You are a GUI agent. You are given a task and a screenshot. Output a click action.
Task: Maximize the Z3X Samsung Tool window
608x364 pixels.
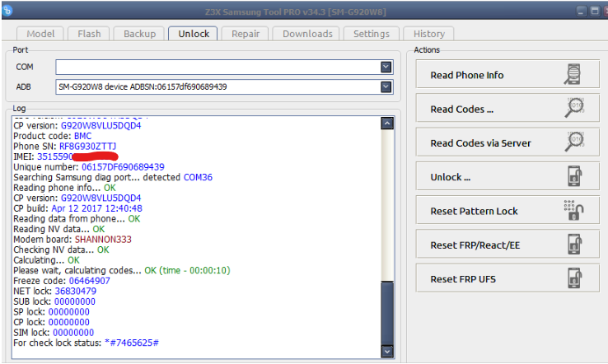point(595,12)
